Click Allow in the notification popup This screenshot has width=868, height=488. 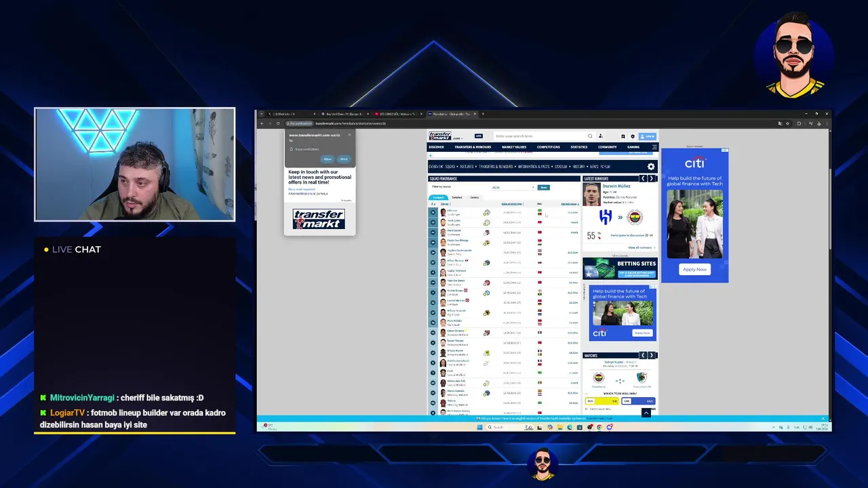(328, 159)
